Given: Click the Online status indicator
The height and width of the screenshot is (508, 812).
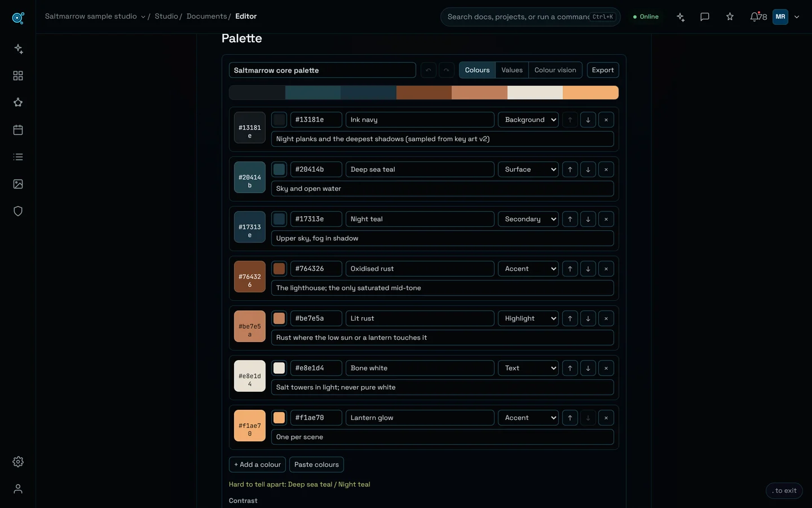Looking at the screenshot, I should [x=646, y=17].
